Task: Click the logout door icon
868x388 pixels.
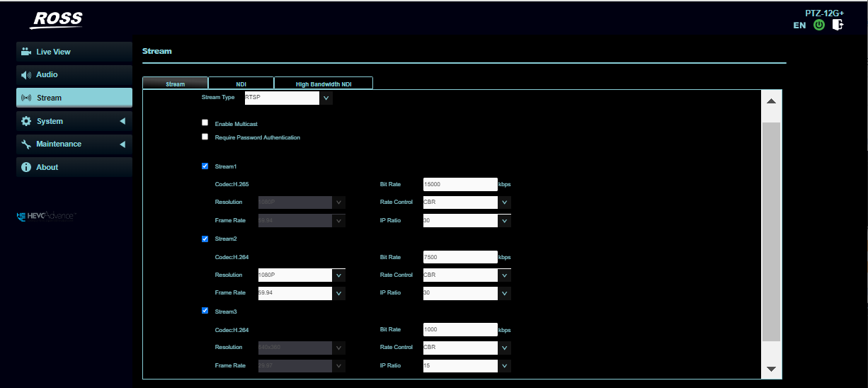Action: [838, 25]
